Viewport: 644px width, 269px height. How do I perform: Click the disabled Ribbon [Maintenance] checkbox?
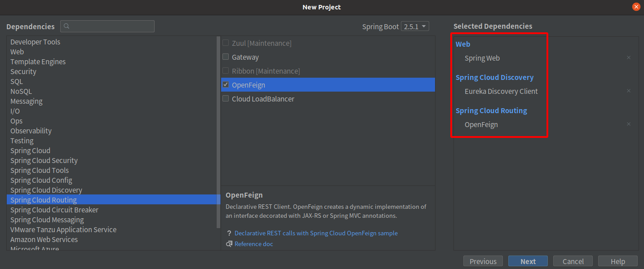coord(226,71)
